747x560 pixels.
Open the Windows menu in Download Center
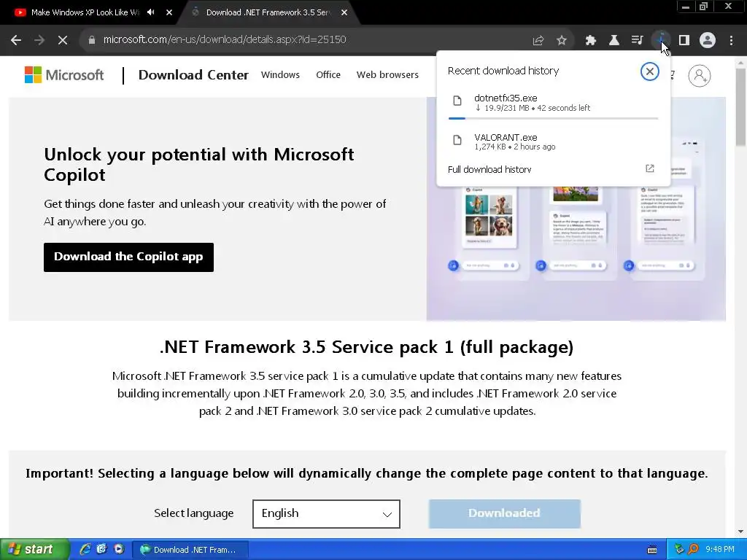(280, 75)
